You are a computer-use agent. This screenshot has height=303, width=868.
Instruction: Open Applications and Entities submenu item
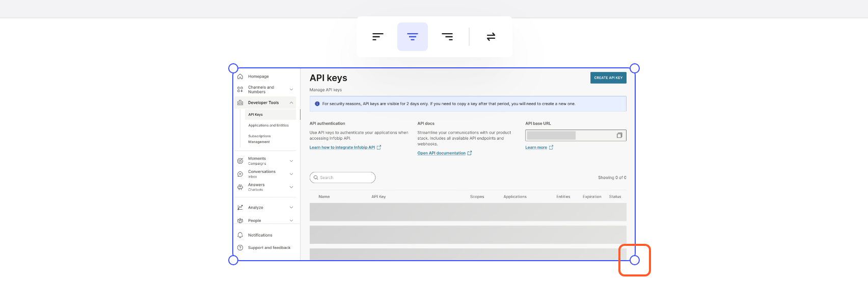click(268, 125)
